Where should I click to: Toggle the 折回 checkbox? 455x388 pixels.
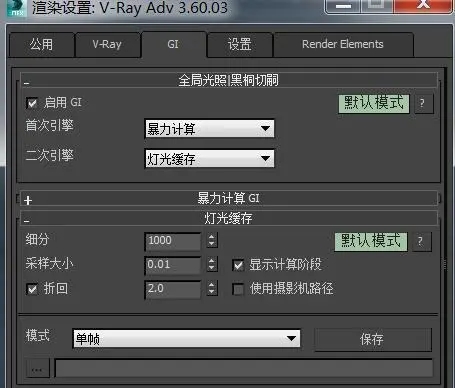coord(32,289)
